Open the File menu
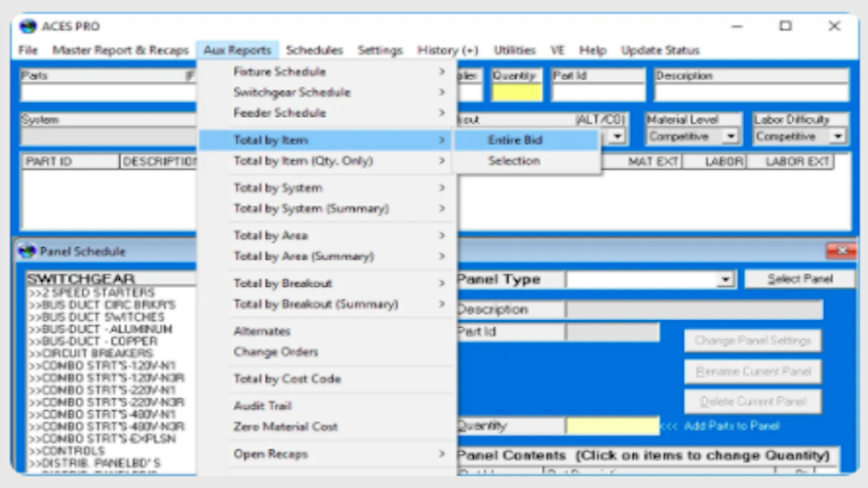Image resolution: width=868 pixels, height=488 pixels. pos(28,51)
